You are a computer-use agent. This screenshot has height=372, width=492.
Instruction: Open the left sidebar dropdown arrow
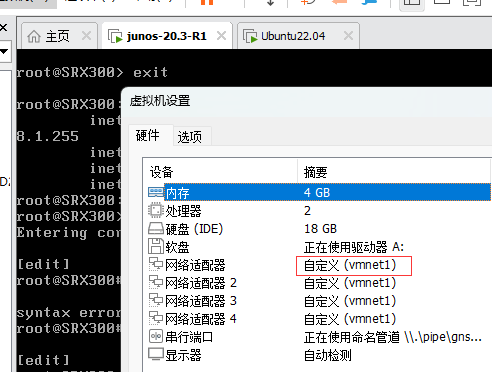pos(4,51)
